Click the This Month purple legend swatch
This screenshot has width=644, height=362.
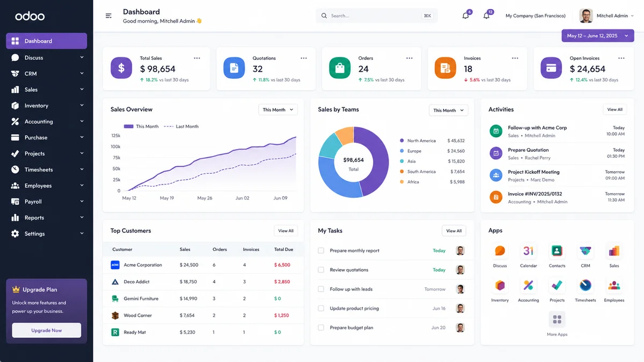128,127
